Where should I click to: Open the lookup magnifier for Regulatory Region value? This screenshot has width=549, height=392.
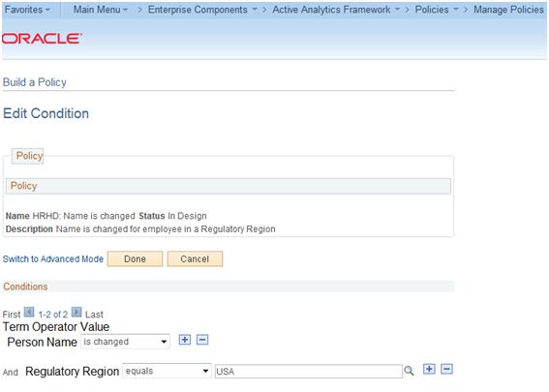click(x=409, y=371)
